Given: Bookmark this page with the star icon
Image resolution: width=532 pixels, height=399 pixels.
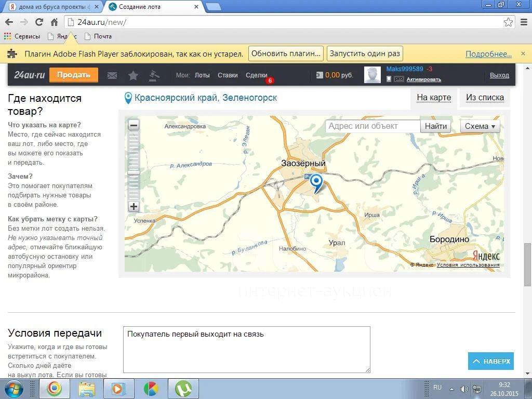Looking at the screenshot, I should (x=508, y=22).
